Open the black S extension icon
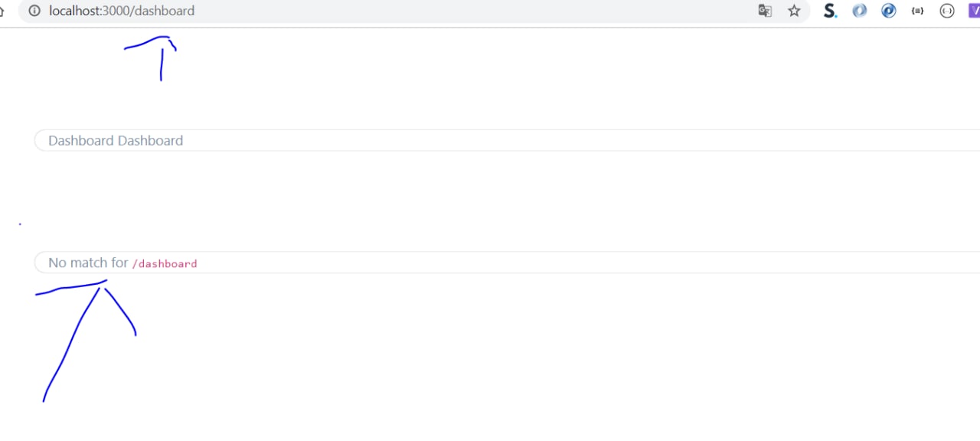 pyautogui.click(x=830, y=11)
